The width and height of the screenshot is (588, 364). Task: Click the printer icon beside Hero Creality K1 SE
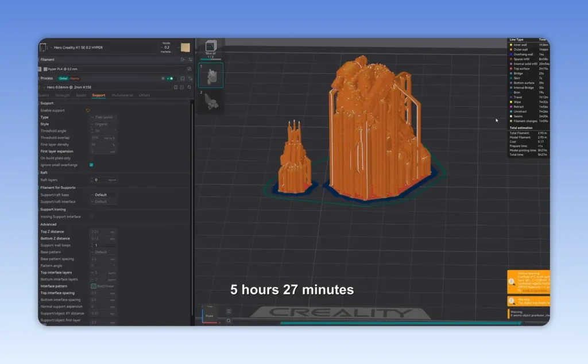tap(43, 48)
